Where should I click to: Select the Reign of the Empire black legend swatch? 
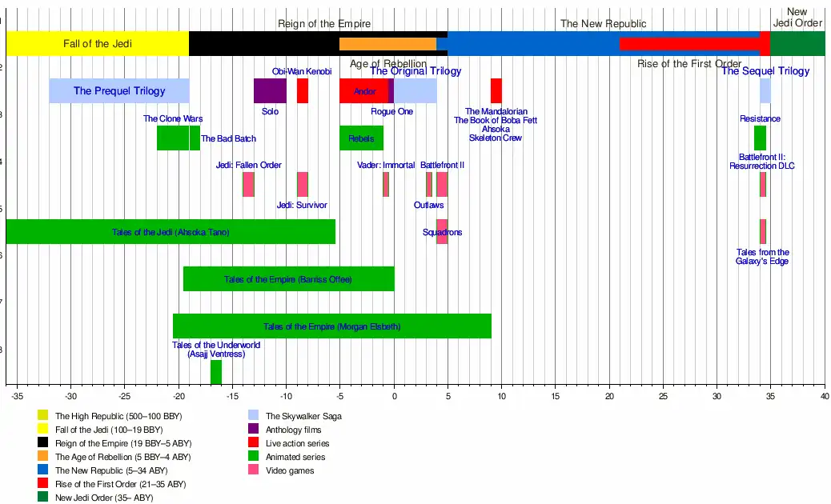pyautogui.click(x=42, y=443)
